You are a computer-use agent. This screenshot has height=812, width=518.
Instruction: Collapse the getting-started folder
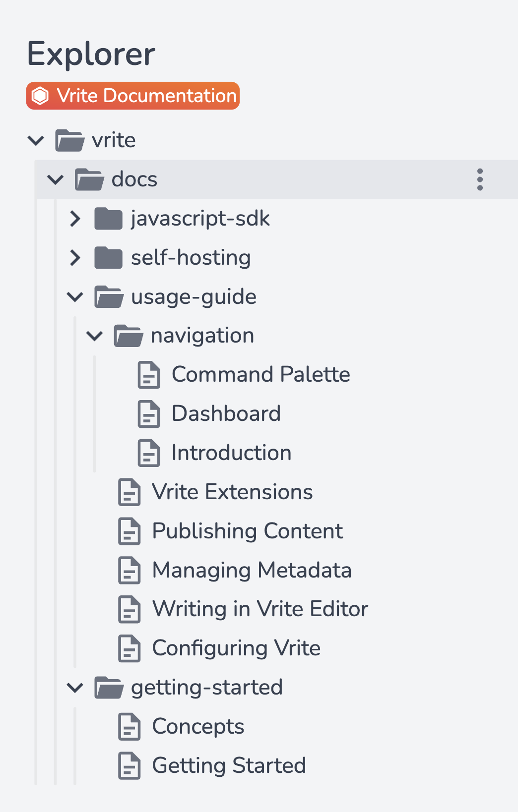[75, 688]
